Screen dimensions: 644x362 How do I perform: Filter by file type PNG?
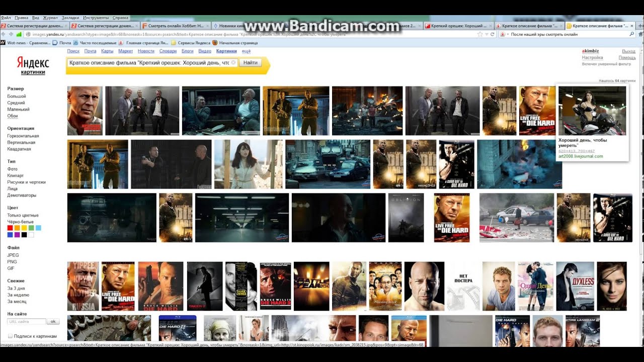point(12,261)
